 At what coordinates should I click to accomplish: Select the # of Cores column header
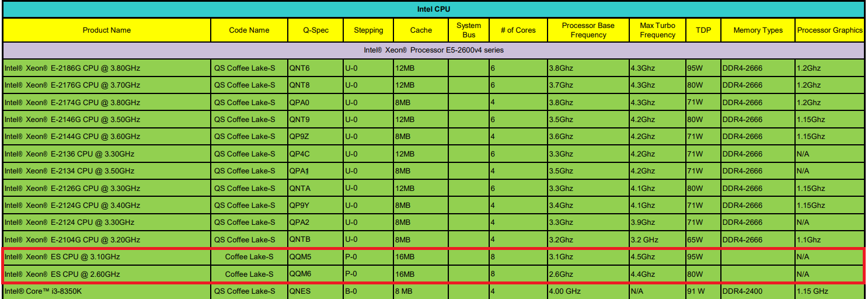pos(518,30)
